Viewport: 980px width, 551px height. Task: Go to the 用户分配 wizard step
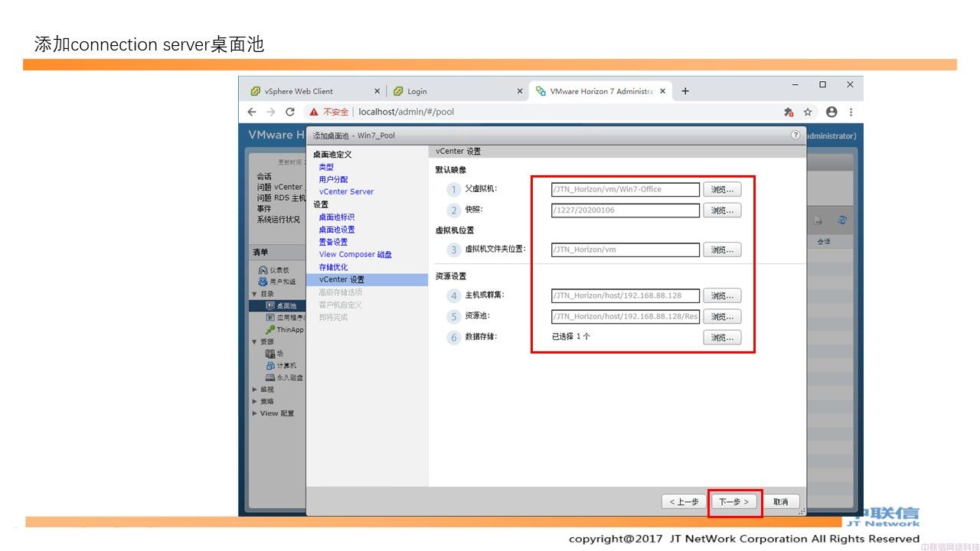pyautogui.click(x=333, y=179)
